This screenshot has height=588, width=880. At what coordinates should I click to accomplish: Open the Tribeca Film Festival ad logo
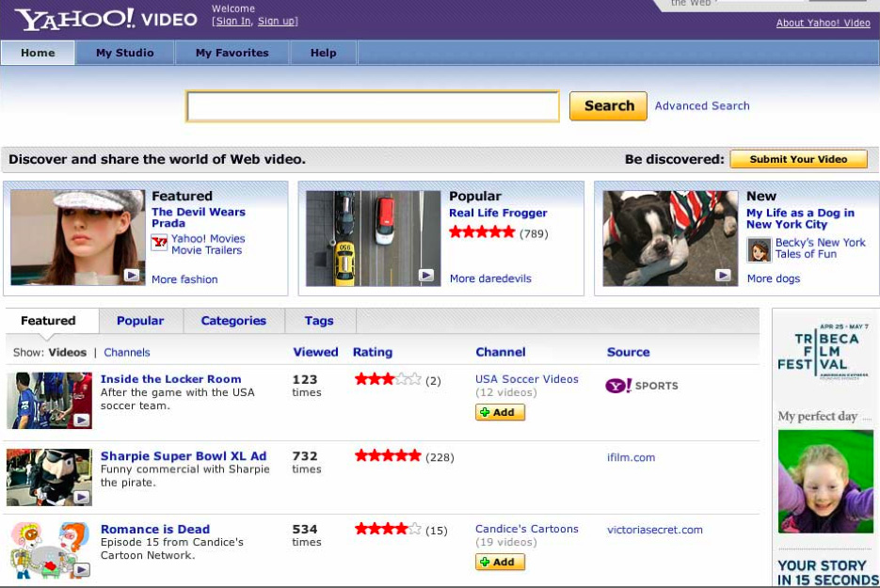pos(823,352)
